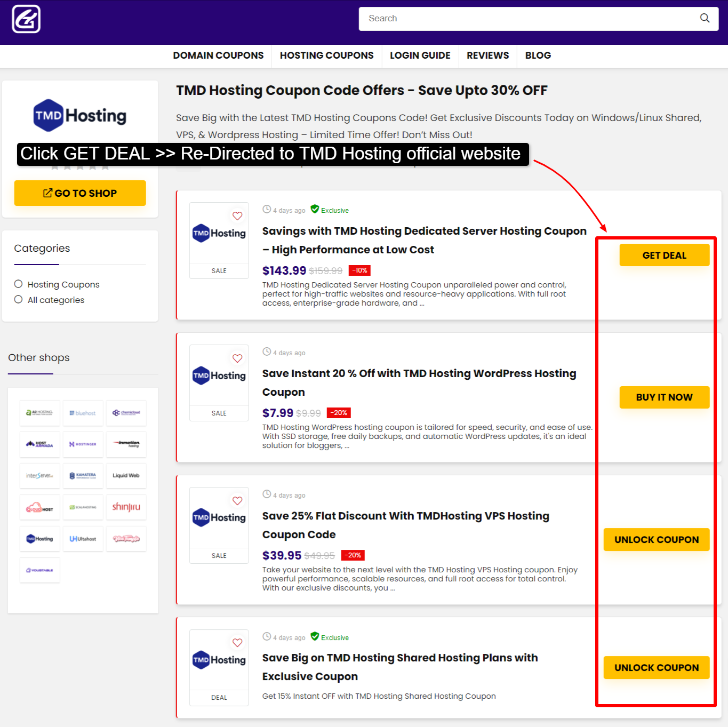Open Bluehost shop logo
This screenshot has width=728, height=727.
(x=83, y=413)
